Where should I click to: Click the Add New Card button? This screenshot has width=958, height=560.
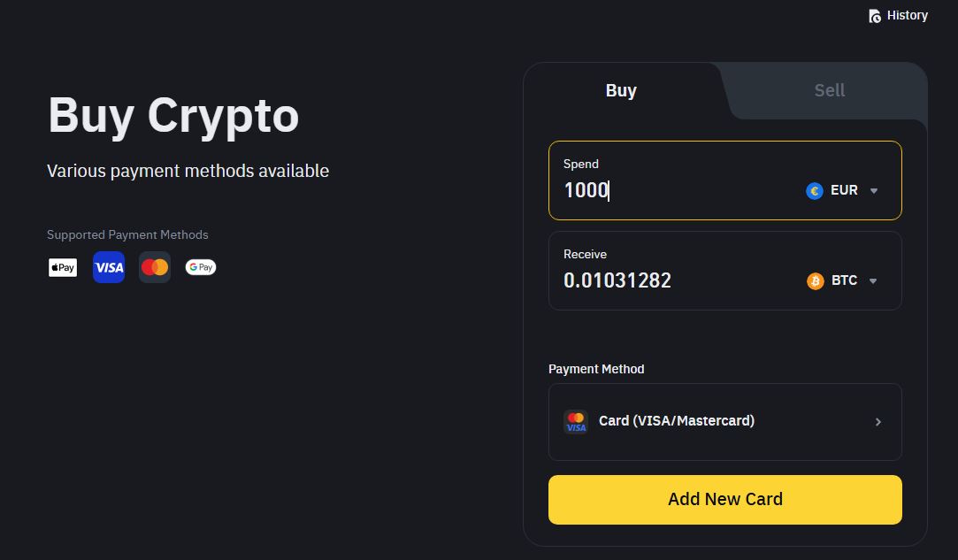click(x=724, y=499)
